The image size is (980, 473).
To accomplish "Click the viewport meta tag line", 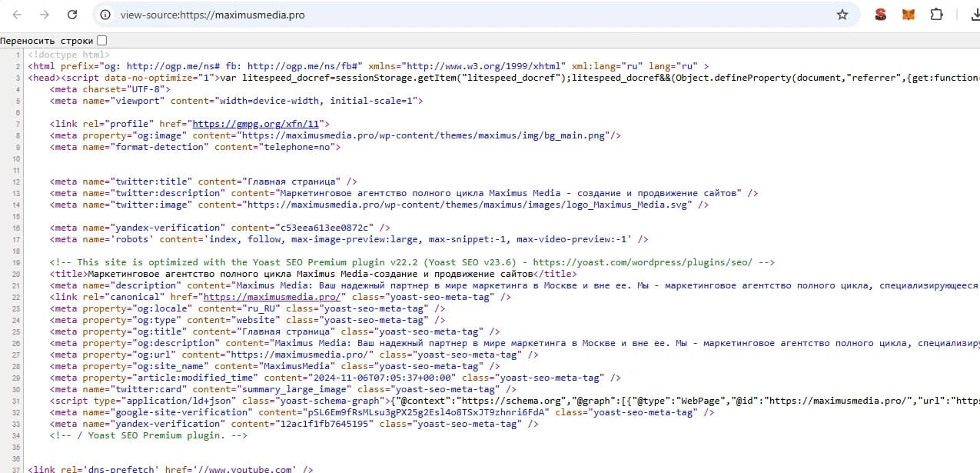I will click(x=236, y=101).
